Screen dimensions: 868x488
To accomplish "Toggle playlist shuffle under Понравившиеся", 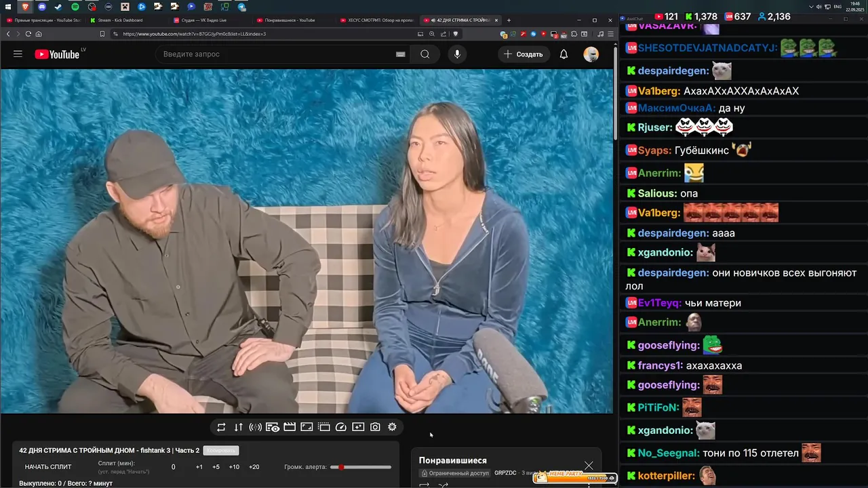I will (x=443, y=485).
